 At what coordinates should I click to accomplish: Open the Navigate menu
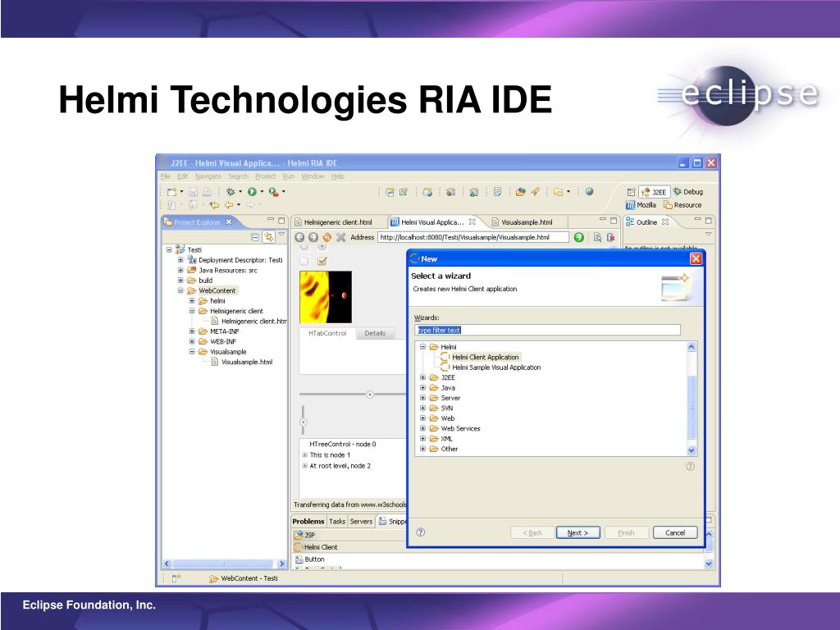(208, 176)
